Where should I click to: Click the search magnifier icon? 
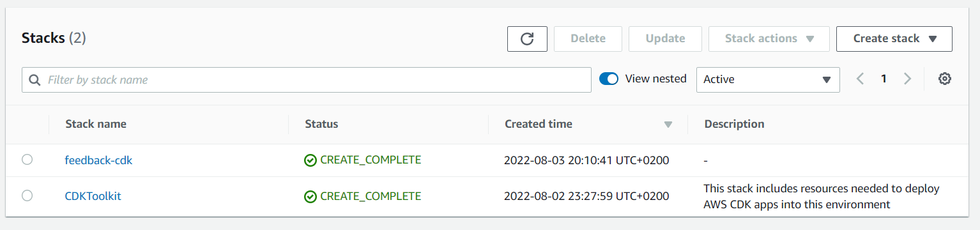coord(35,80)
